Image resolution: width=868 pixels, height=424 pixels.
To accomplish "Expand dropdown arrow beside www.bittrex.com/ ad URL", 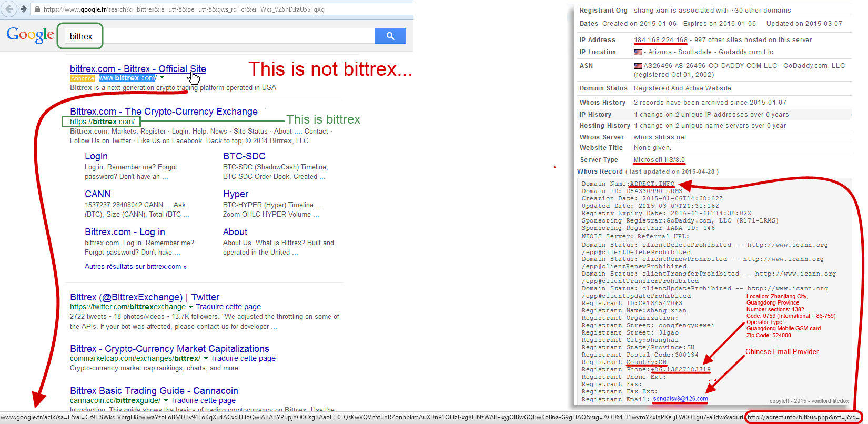I will coord(162,78).
